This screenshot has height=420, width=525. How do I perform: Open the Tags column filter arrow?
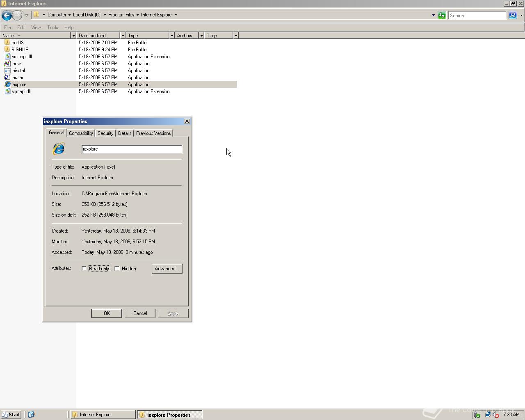click(x=236, y=36)
